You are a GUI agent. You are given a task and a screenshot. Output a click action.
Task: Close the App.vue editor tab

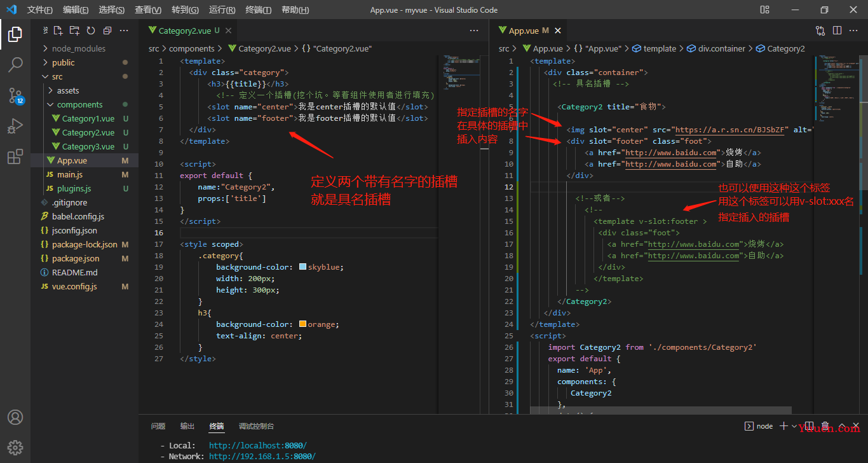pos(558,31)
